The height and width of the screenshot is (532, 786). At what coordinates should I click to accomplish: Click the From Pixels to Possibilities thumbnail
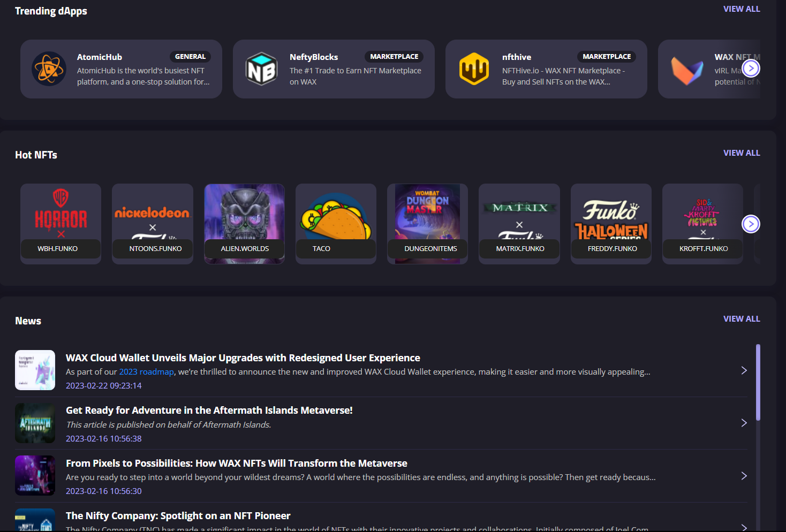[35, 475]
